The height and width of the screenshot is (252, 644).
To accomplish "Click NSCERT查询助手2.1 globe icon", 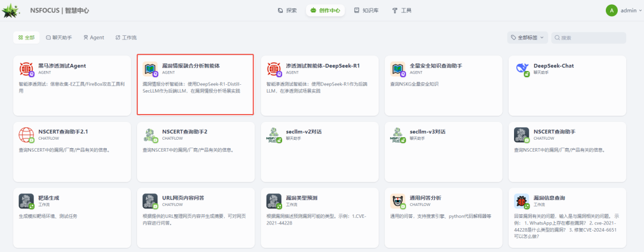I will coord(27,135).
